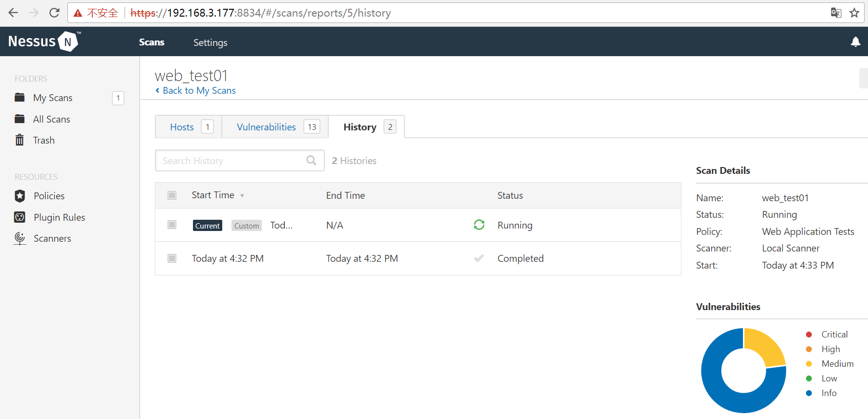Click the End Time column header
Screen dimensions: 868x419
[345, 195]
